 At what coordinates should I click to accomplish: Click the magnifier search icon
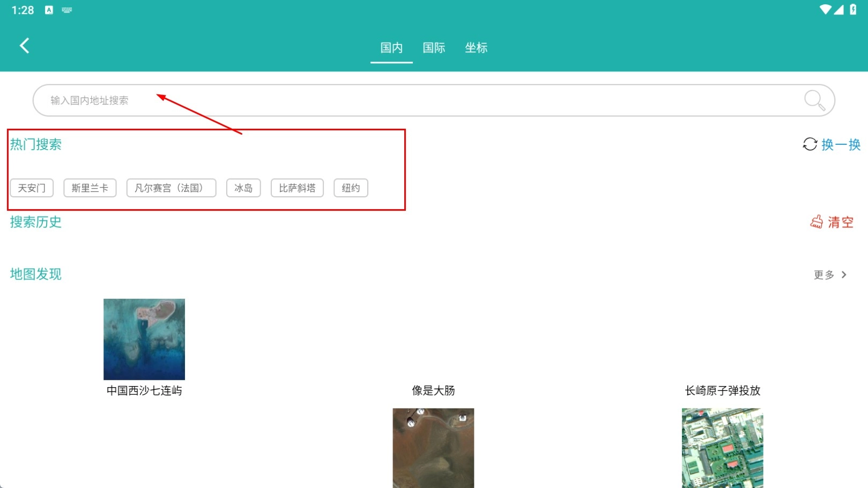click(x=814, y=100)
